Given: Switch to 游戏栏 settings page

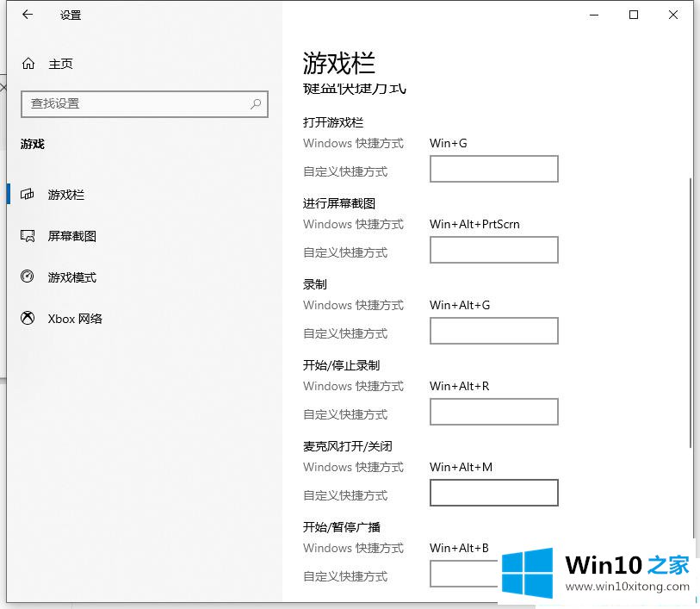Looking at the screenshot, I should (66, 195).
